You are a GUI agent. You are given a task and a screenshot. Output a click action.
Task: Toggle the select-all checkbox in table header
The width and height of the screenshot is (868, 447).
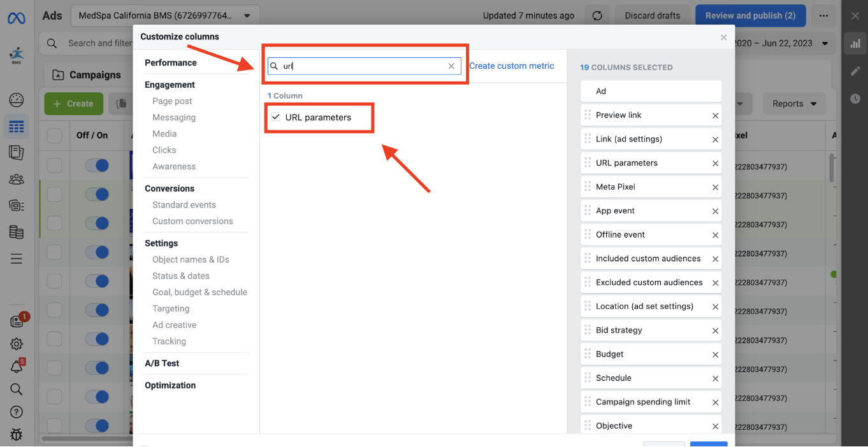pyautogui.click(x=55, y=135)
